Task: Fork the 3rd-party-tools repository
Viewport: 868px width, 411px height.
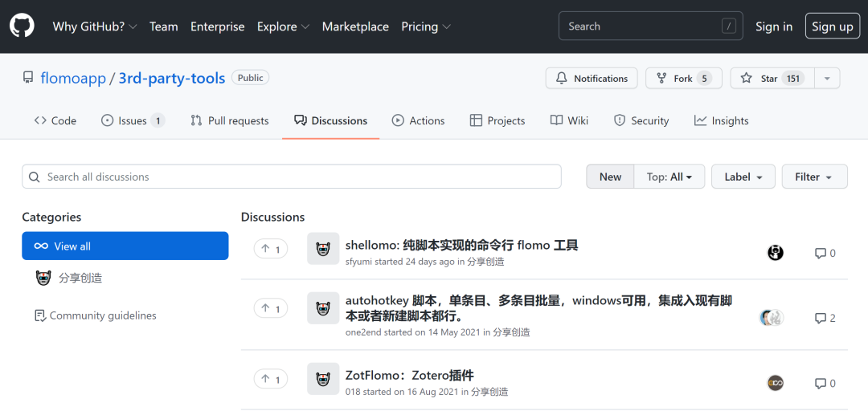Action: 684,79
